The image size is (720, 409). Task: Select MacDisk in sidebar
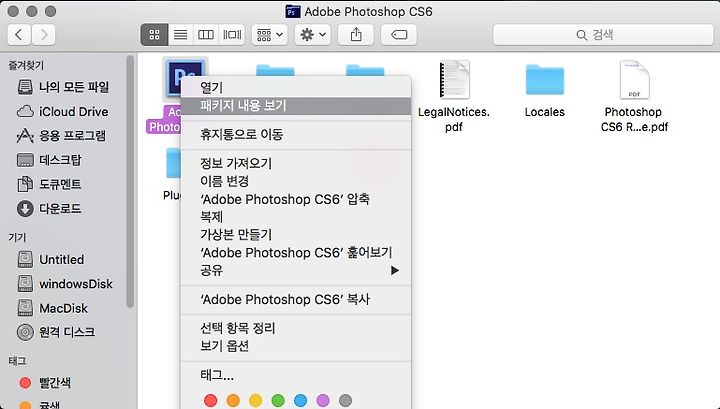52,308
